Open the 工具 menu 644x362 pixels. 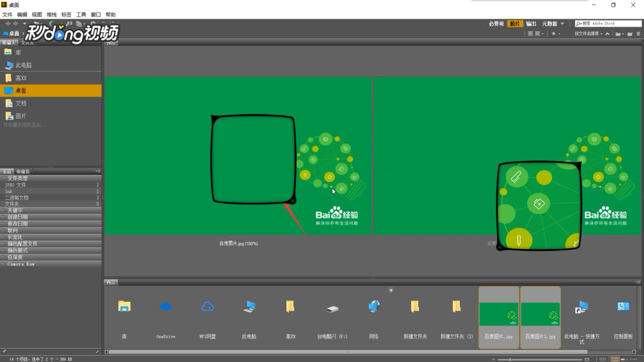tap(81, 14)
